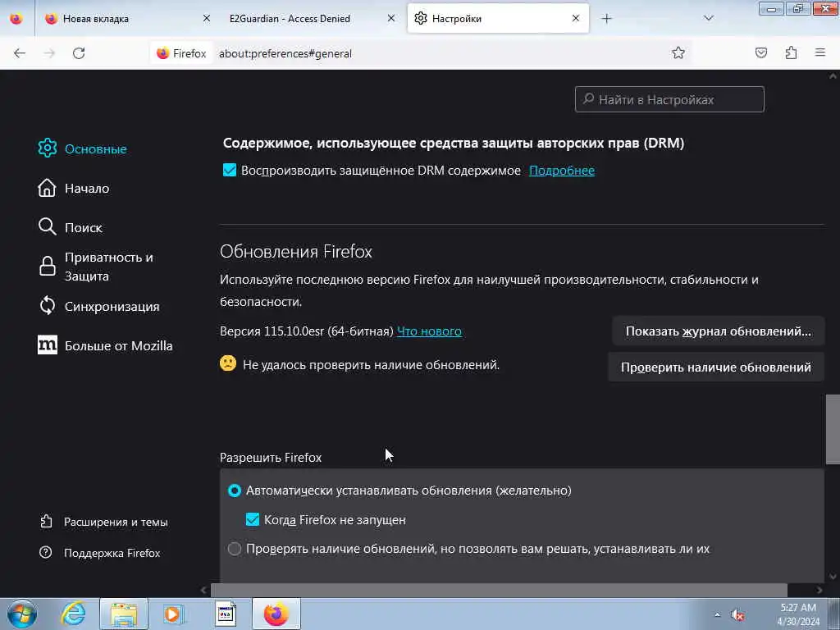This screenshot has height=630, width=840.
Task: Bookmark this page with the star icon
Action: tap(678, 52)
